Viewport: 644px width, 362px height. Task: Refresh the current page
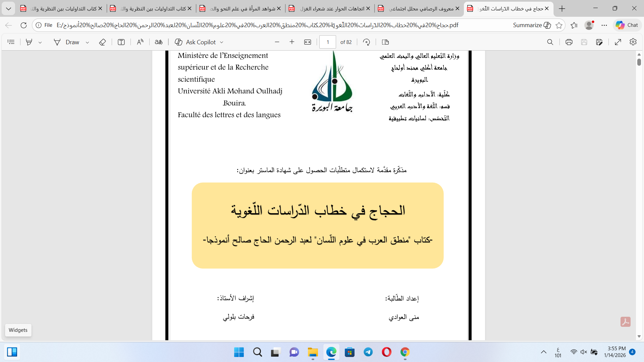(x=23, y=25)
